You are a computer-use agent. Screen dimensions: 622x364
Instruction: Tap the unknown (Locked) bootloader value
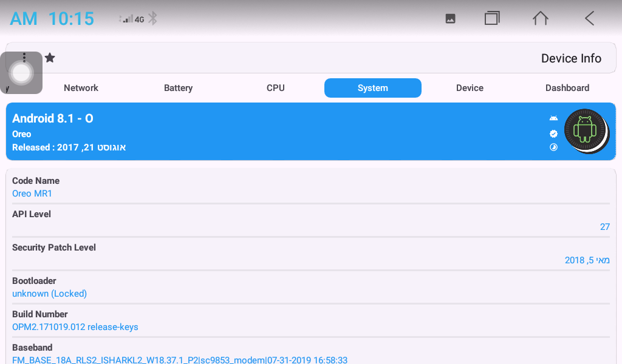(50, 294)
